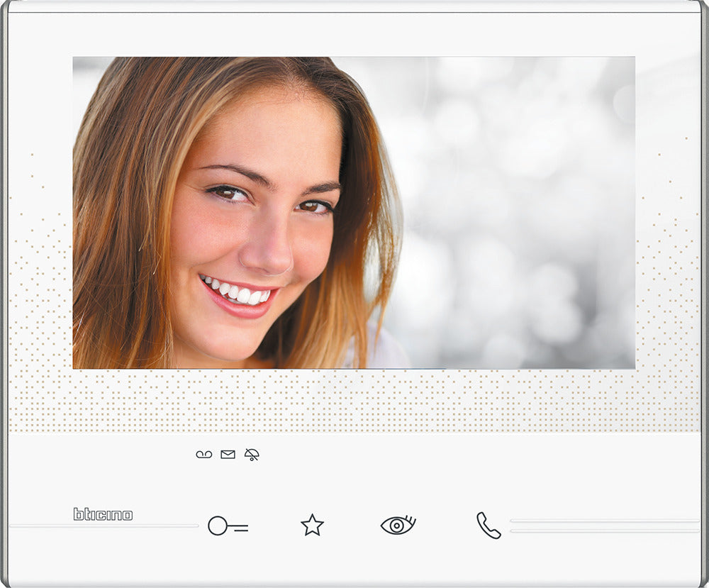Enable the answering machine function
This screenshot has height=588, width=709.
[x=203, y=455]
